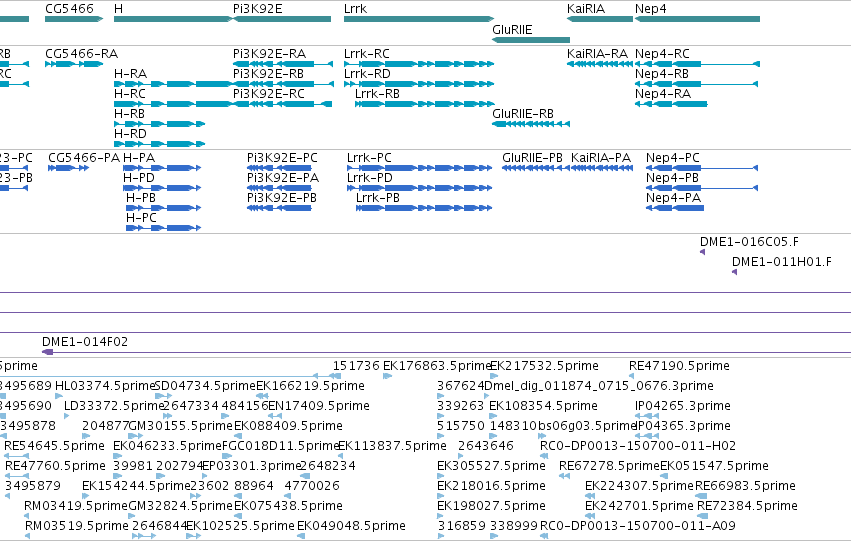Select transcript Nep4-RC
Viewport: 851px width, 541px height.
[697, 64]
